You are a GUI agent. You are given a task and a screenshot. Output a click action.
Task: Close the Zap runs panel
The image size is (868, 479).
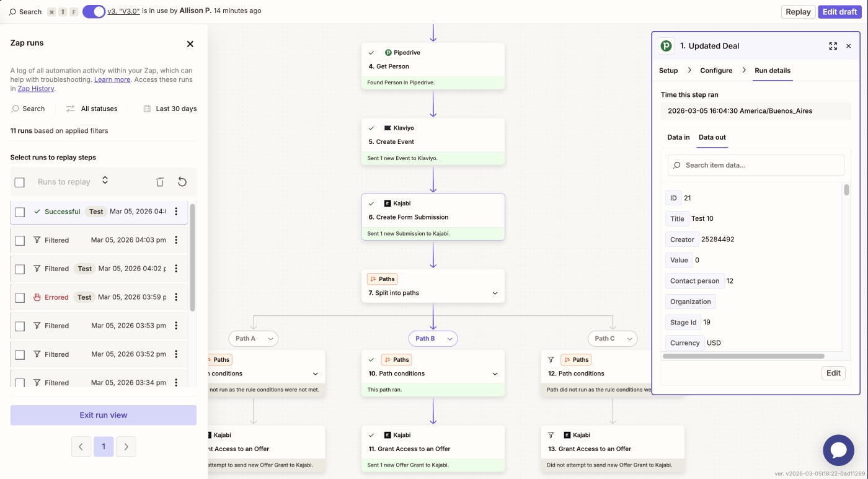(190, 43)
